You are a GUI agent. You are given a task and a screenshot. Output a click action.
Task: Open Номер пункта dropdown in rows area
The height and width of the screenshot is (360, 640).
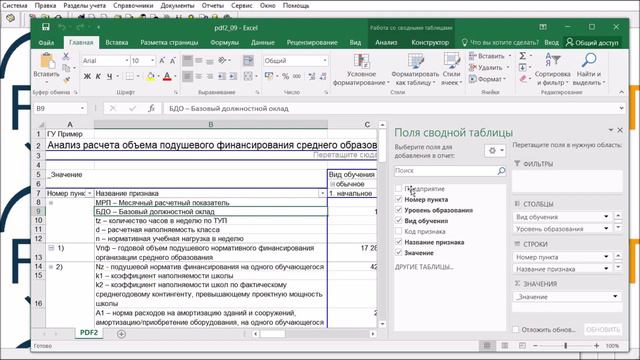[606, 257]
